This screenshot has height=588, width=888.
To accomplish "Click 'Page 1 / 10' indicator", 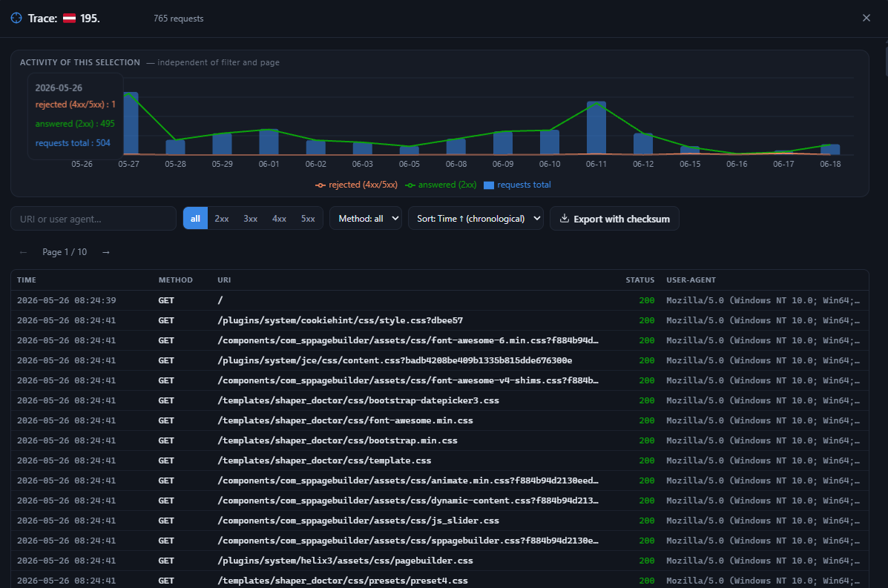I will point(65,252).
